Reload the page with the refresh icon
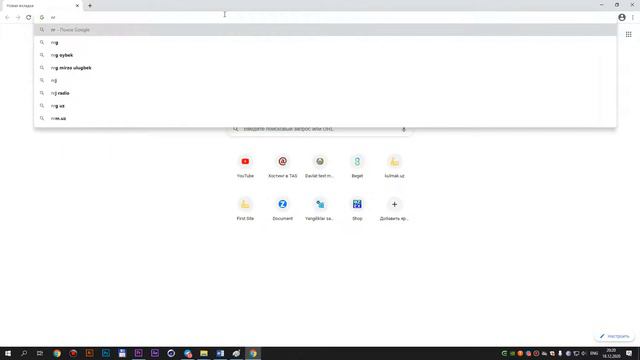The height and width of the screenshot is (360, 640). pyautogui.click(x=29, y=18)
